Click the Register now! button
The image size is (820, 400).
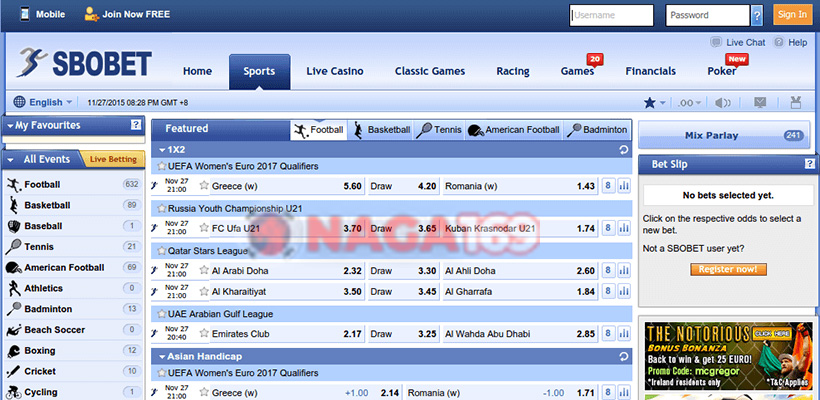click(x=728, y=269)
